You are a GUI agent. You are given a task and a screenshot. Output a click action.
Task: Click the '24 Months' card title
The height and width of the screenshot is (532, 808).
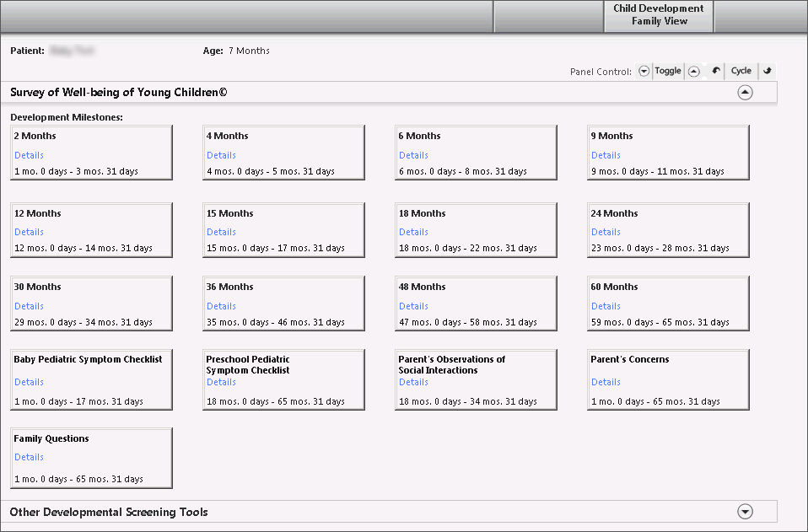[x=614, y=213]
